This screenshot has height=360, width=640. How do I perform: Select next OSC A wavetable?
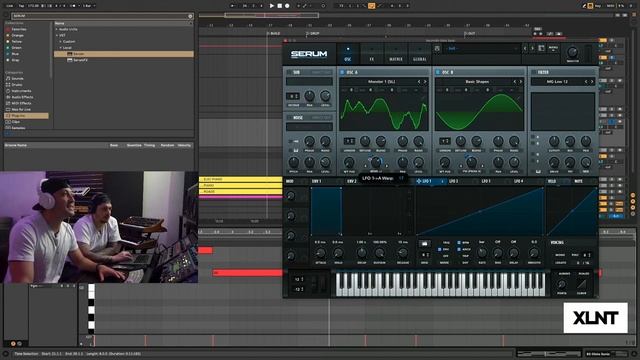click(x=425, y=82)
